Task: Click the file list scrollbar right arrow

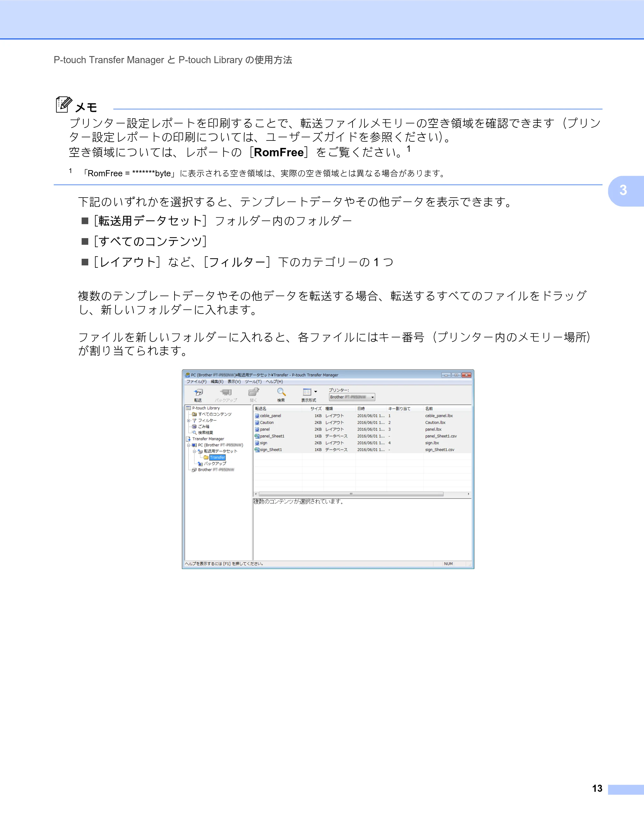Action: click(x=468, y=494)
